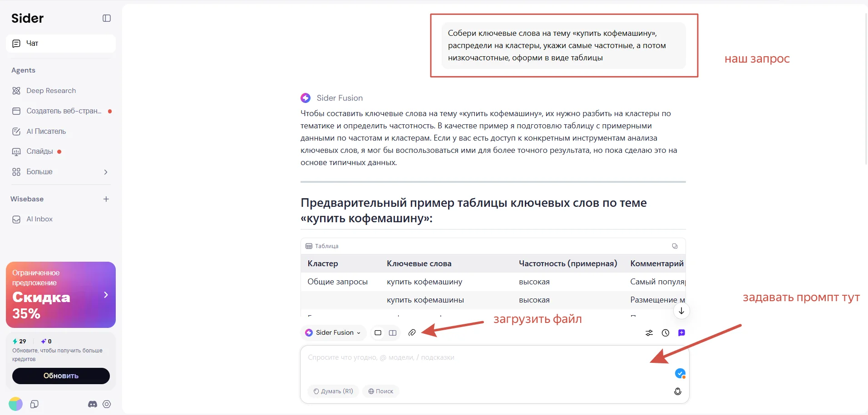Add a new Wisebase with plus icon
Viewport: 868px width, 415px height.
pos(106,199)
